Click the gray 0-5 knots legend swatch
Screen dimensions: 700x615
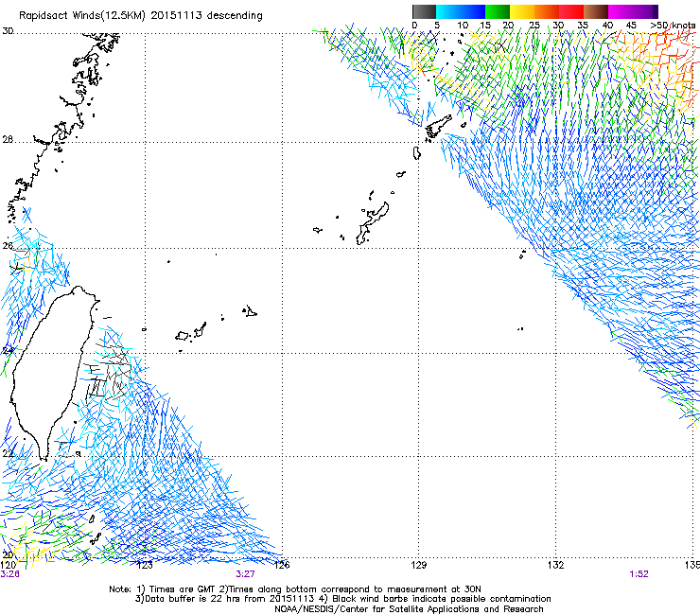424,11
